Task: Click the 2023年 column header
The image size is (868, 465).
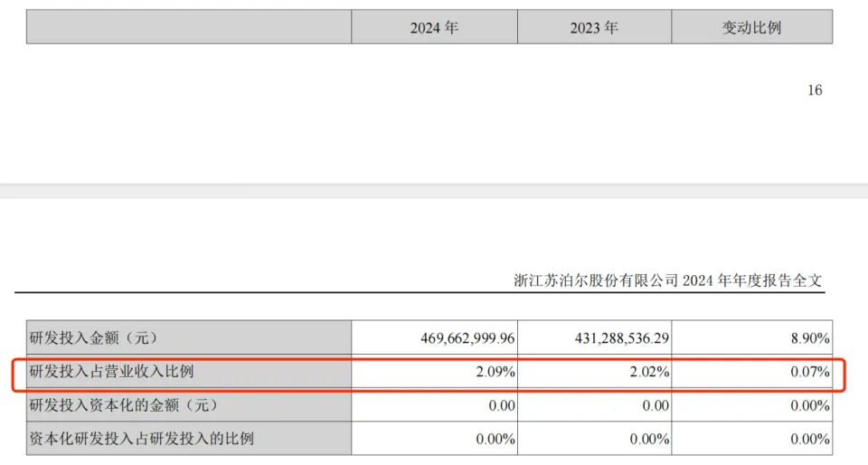Action: pyautogui.click(x=594, y=27)
